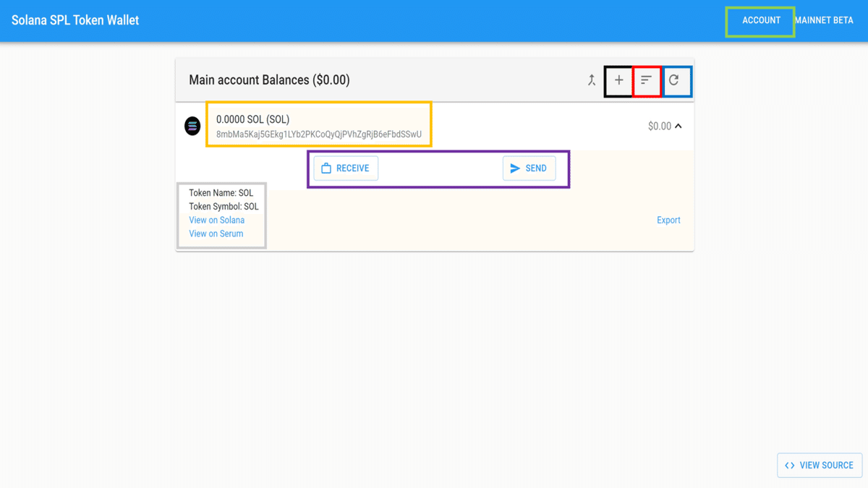Click the sort tokens icon
Image resolution: width=868 pixels, height=488 pixels.
[646, 80]
